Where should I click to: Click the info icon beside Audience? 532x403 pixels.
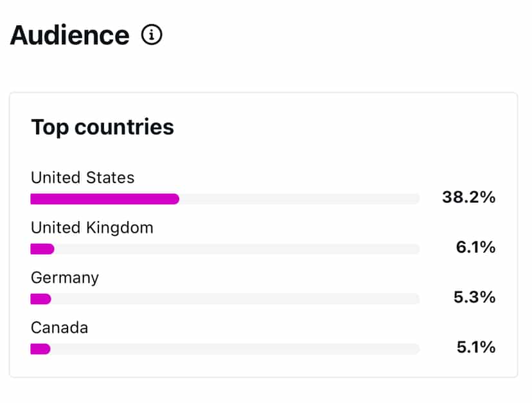[x=152, y=35]
